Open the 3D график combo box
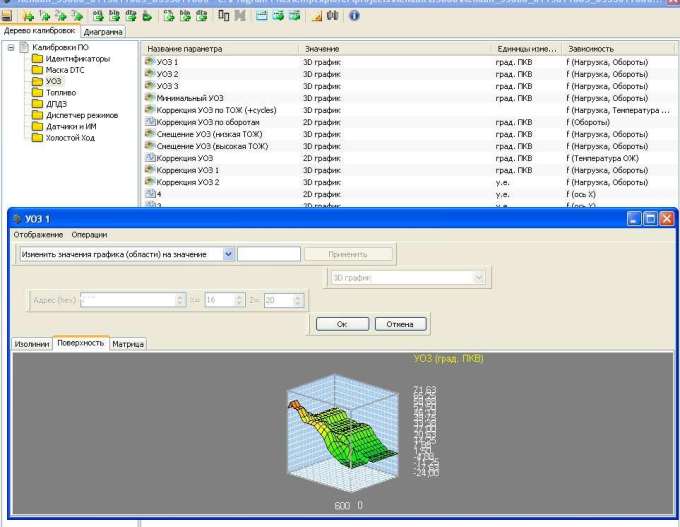The height and width of the screenshot is (527, 680). [478, 276]
